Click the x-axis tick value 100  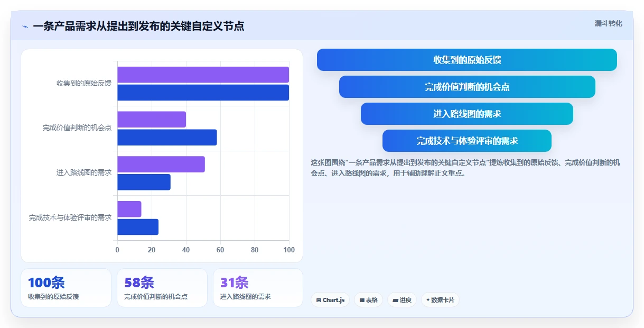pyautogui.click(x=289, y=250)
